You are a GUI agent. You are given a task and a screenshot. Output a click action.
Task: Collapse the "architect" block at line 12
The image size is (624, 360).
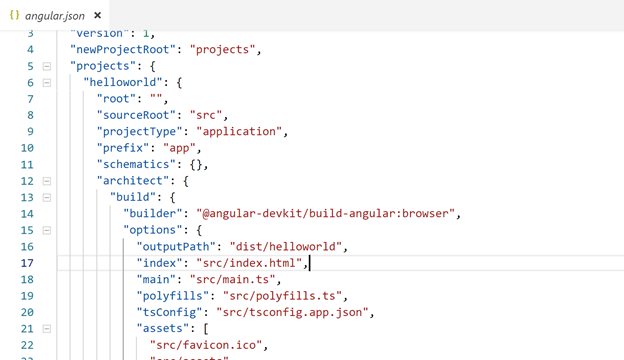coord(47,181)
